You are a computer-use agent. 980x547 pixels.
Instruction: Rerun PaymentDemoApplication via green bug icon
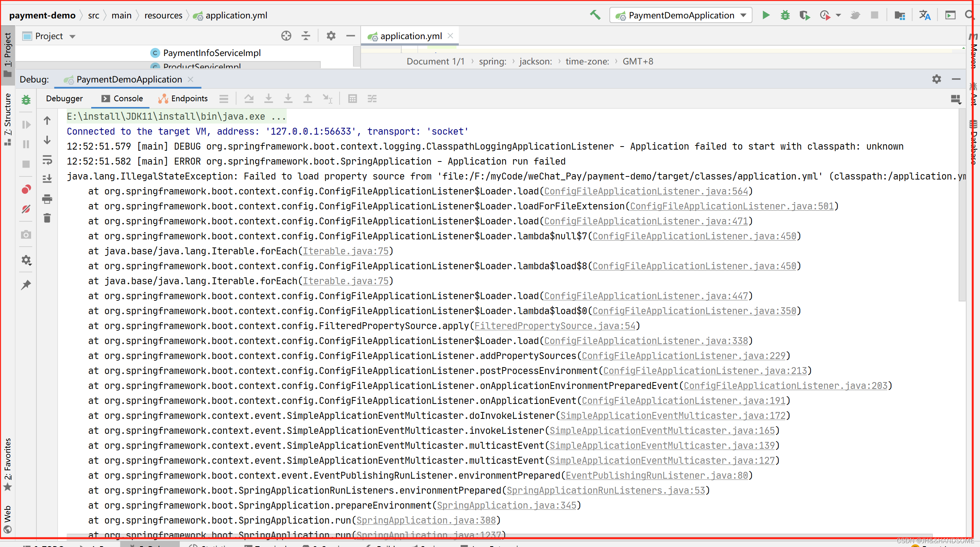26,100
